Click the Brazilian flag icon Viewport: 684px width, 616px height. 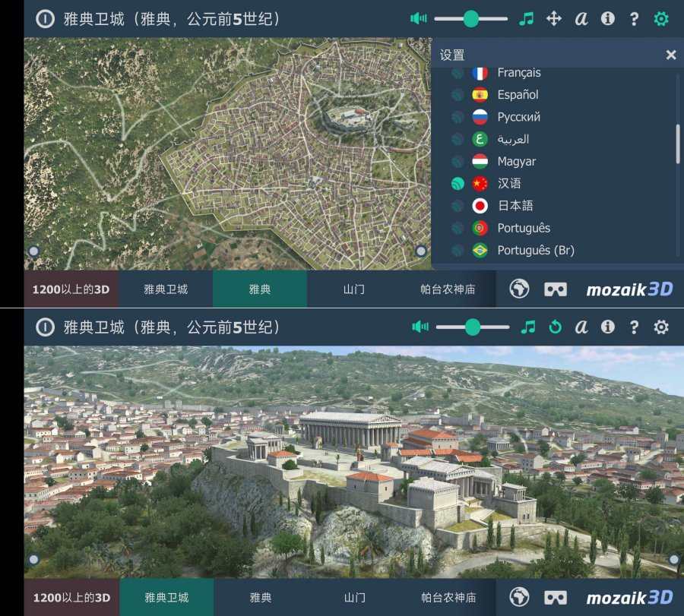click(x=480, y=250)
